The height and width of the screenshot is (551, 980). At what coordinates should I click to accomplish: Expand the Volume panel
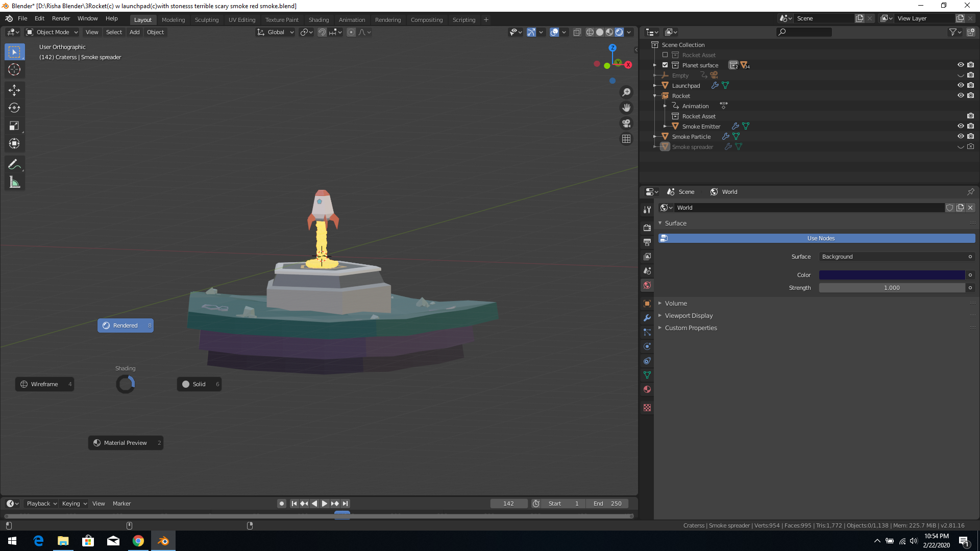point(676,303)
